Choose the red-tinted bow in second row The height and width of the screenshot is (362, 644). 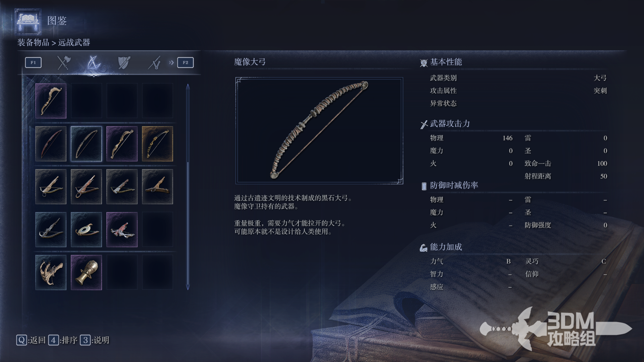point(51,144)
